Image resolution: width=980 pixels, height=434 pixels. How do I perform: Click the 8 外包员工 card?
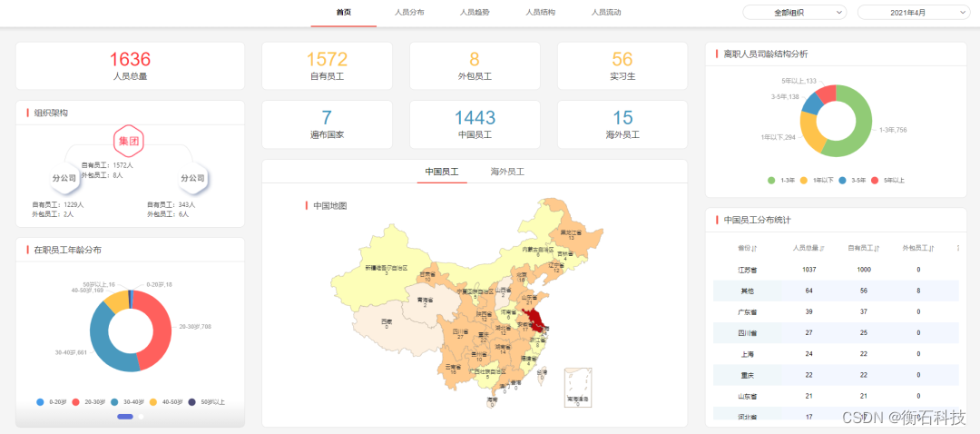475,65
